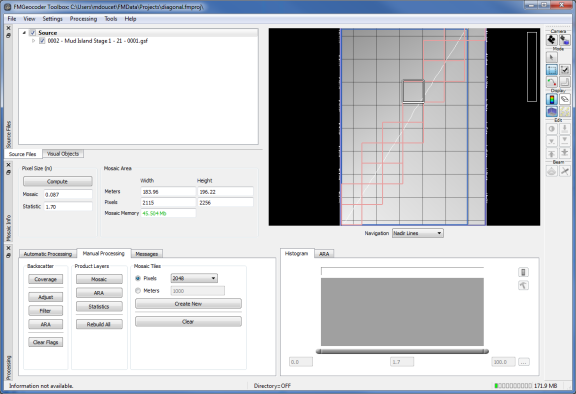Screen dimensions: 576x394
Task: Click the checkmark selection mode icon
Action: (565, 70)
